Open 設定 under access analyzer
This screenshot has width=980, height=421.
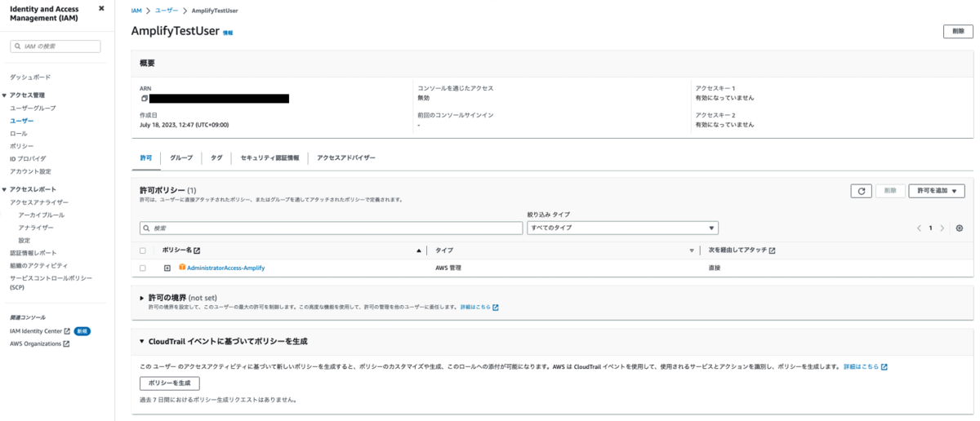click(x=24, y=240)
